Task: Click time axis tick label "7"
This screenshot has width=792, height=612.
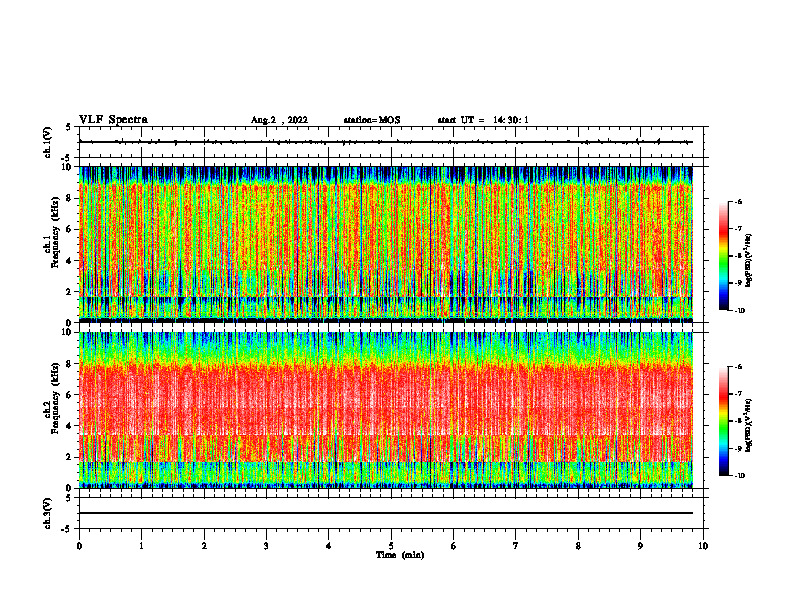Action: click(x=516, y=546)
